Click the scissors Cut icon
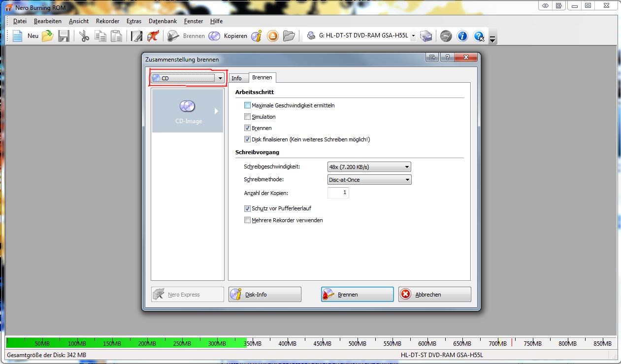This screenshot has height=364, width=621. pos(85,36)
